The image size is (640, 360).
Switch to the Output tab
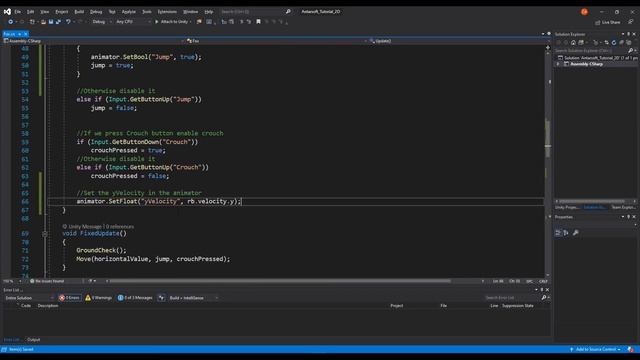[33, 340]
